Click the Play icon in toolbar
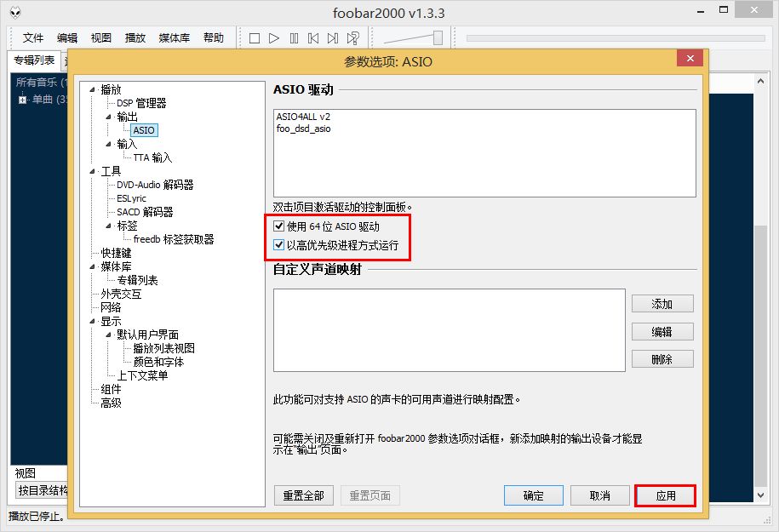 click(274, 38)
